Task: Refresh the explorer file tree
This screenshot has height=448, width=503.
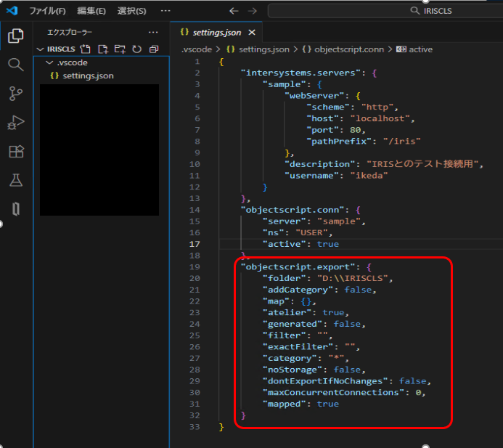Action: tap(136, 49)
